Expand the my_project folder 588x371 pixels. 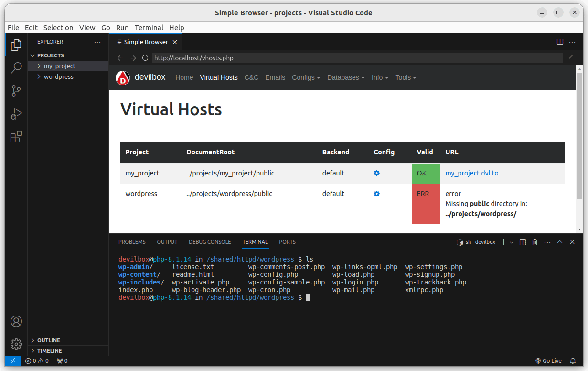[x=59, y=66]
